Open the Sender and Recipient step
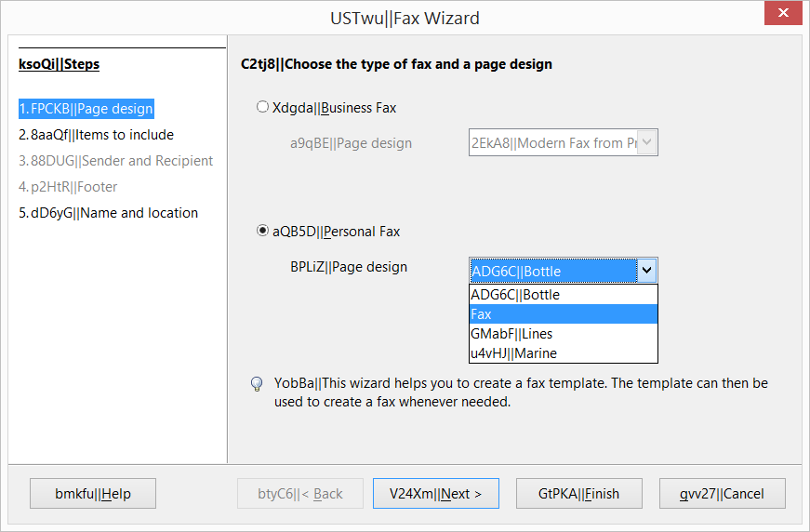 click(115, 161)
